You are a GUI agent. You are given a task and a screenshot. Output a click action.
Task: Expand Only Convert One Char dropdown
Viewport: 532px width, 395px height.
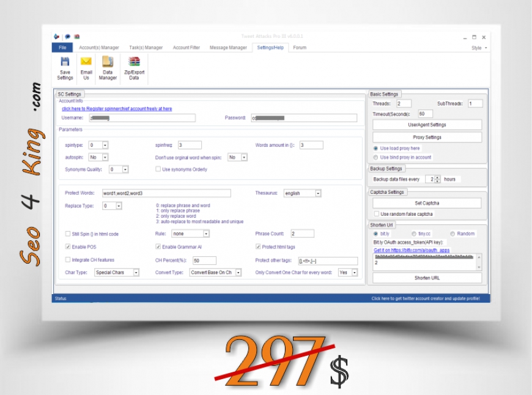pos(355,273)
